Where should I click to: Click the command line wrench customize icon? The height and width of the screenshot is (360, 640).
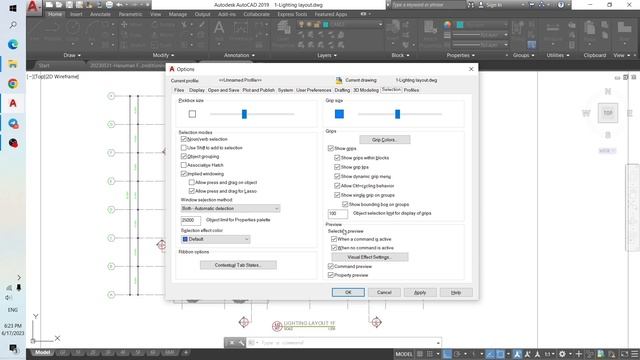pyautogui.click(x=241, y=343)
